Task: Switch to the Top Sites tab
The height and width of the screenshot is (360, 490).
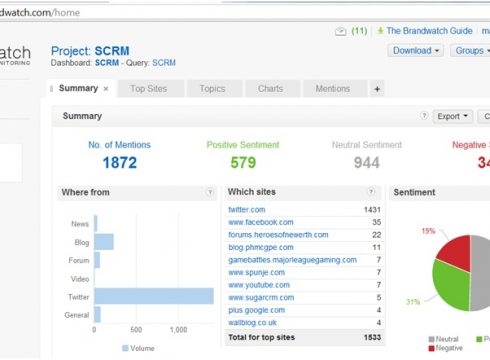Action: click(x=149, y=89)
